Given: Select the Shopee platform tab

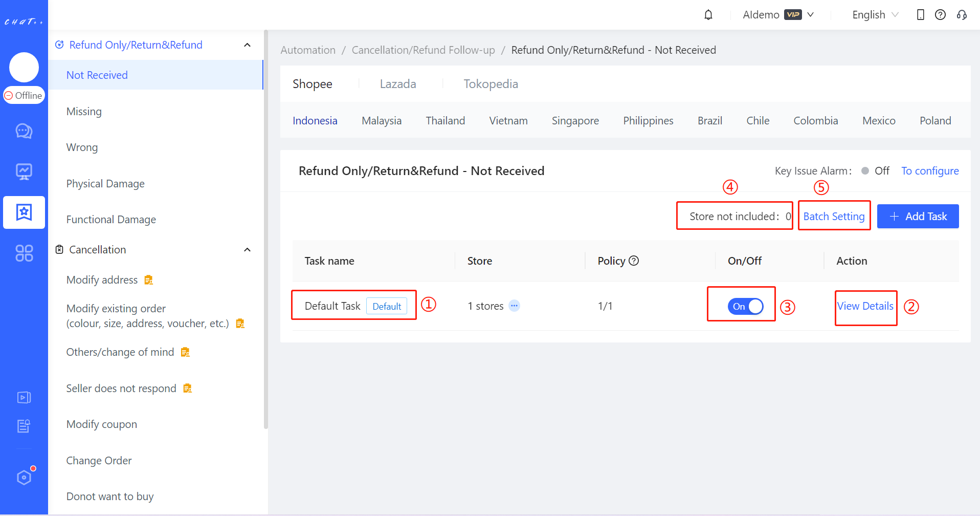Looking at the screenshot, I should (312, 84).
